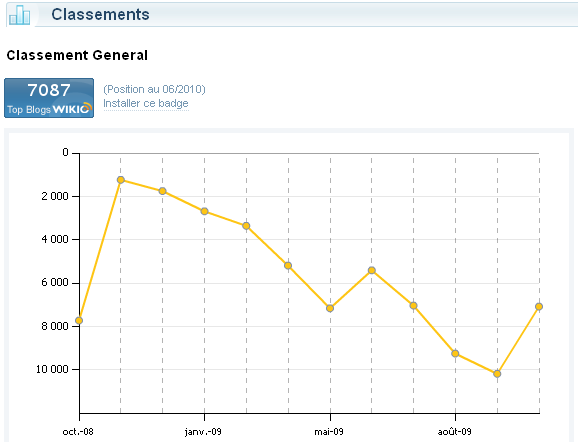Screen dimensions: 578x442
Task: Click the janv.-09 data point on chart
Action: 205,211
